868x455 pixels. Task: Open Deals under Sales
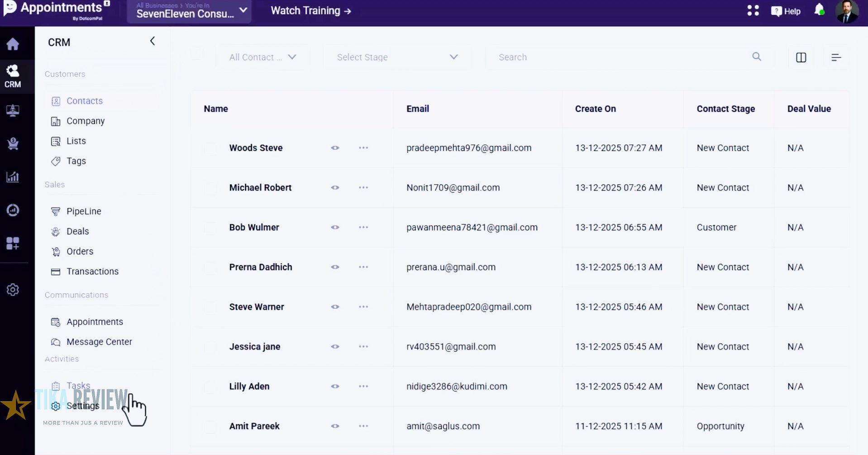point(77,232)
